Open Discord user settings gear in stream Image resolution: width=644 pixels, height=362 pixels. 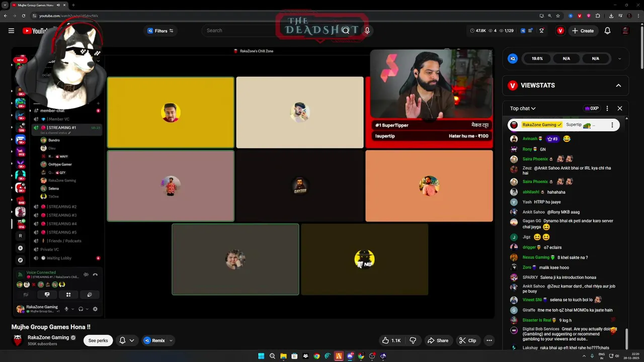tap(95, 309)
